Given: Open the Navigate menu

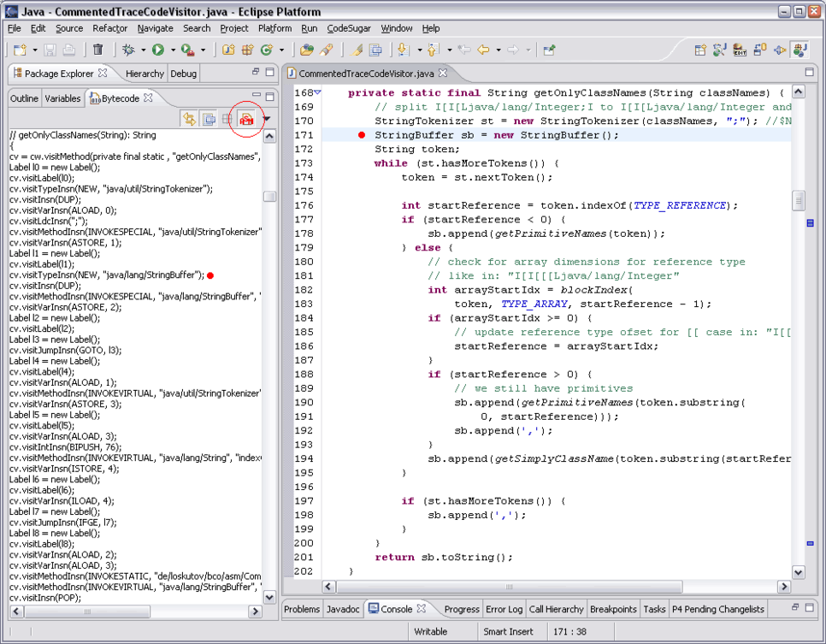Looking at the screenshot, I should tap(155, 28).
